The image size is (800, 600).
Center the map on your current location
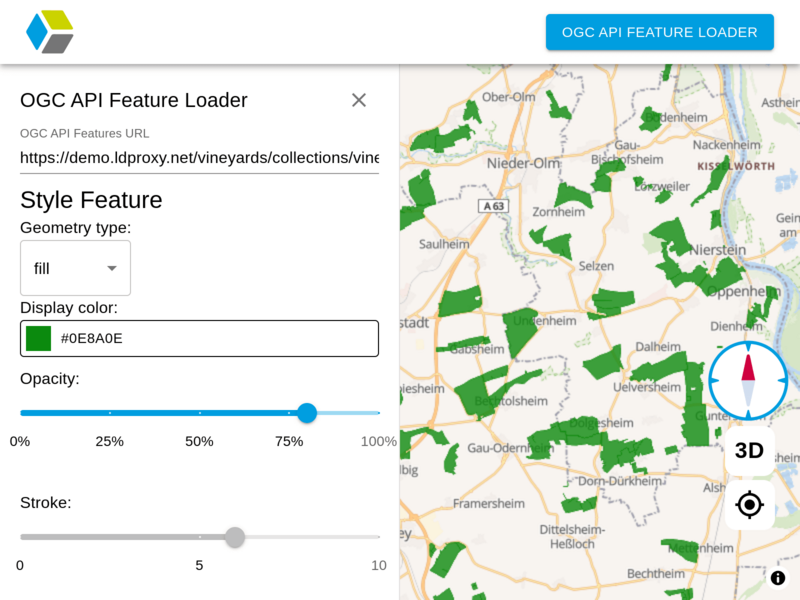pos(748,505)
